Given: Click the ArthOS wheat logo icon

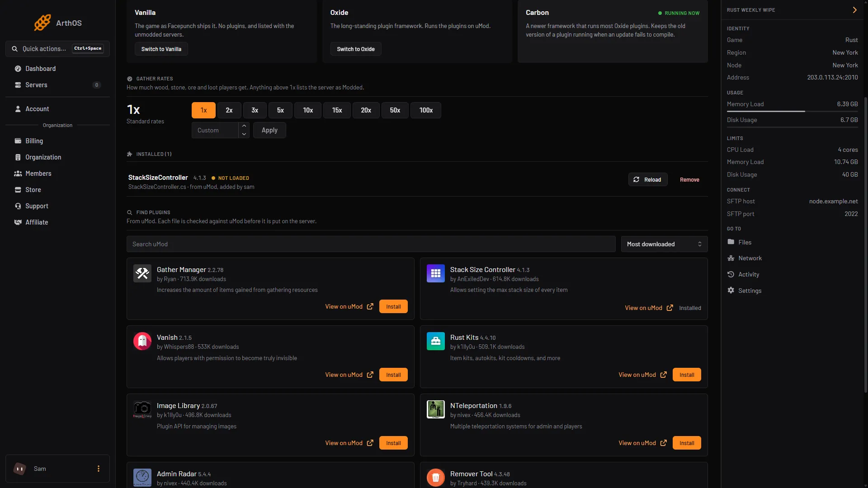Looking at the screenshot, I should [x=42, y=23].
